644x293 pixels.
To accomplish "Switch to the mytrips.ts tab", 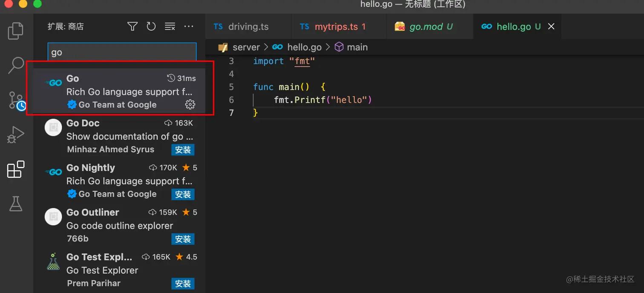I will [x=339, y=26].
